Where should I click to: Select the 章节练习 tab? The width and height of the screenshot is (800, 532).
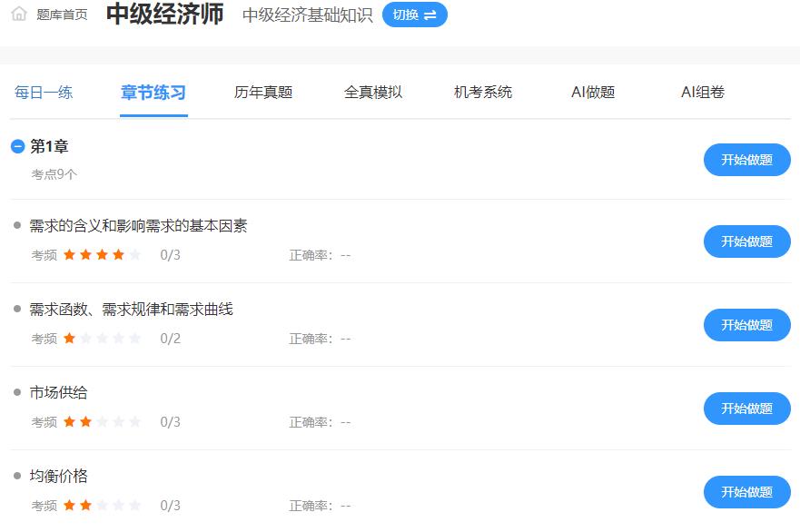coord(153,92)
